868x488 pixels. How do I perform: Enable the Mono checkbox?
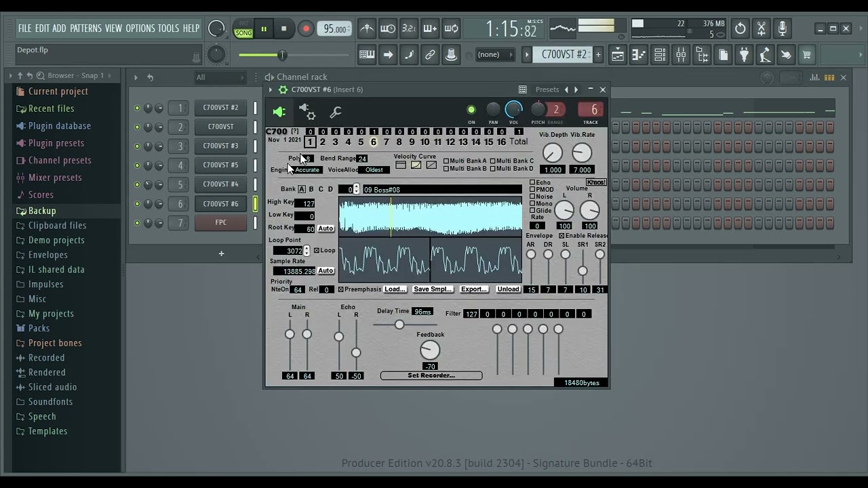click(532, 203)
